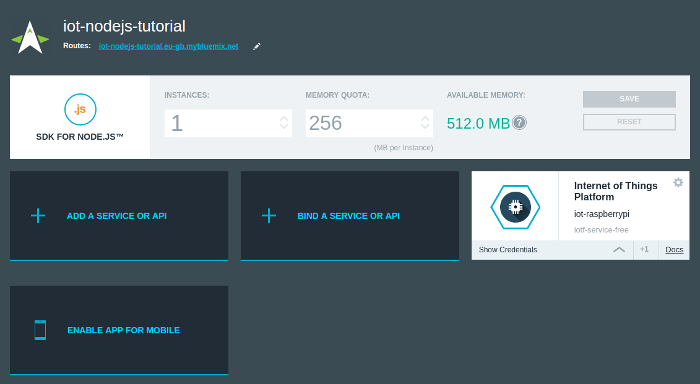Click the Reset button
Screen dimensions: 700x384
[x=629, y=122]
